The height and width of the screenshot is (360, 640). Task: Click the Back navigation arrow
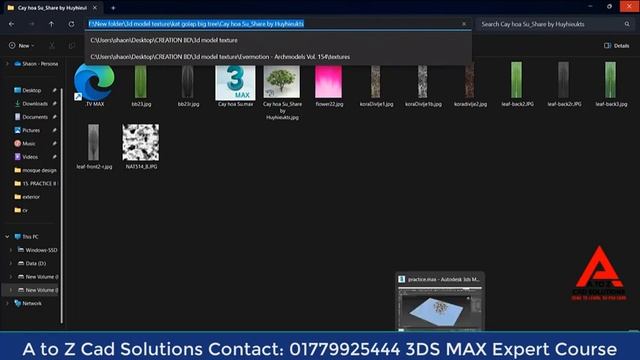click(x=11, y=24)
